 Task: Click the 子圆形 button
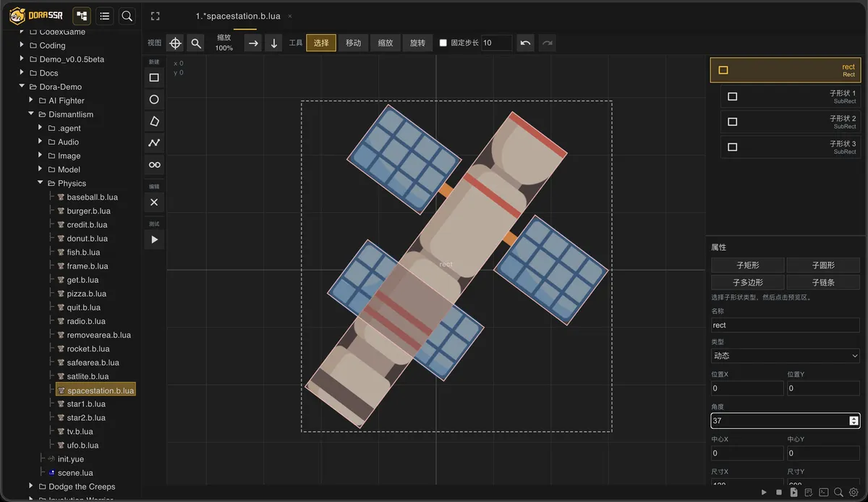tap(823, 265)
